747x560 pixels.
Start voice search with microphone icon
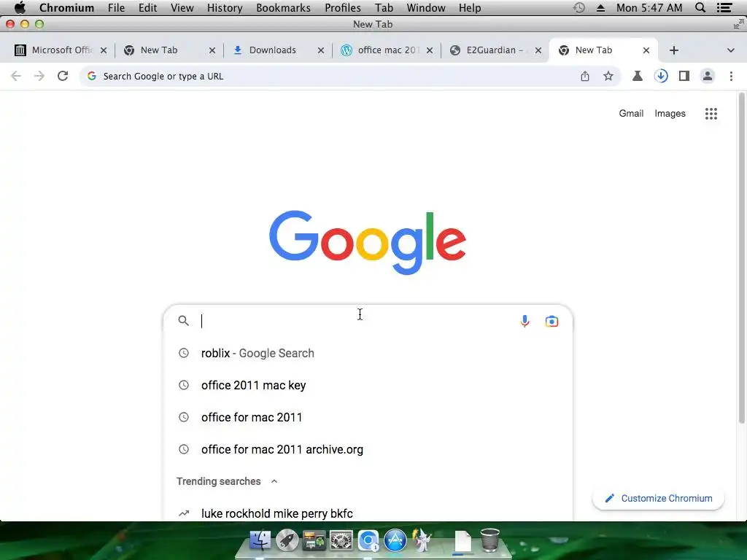point(525,322)
